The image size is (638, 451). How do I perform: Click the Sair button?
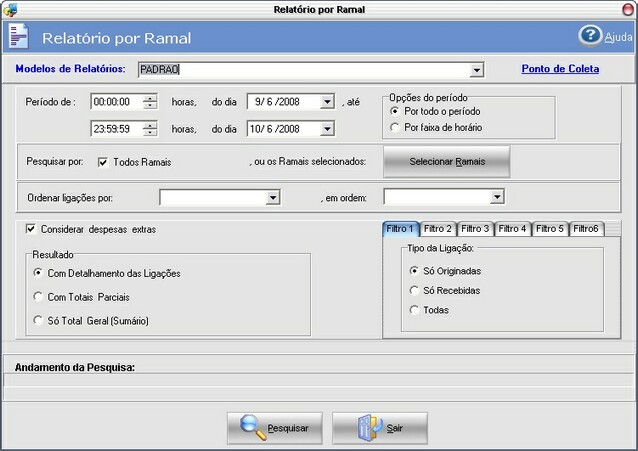[x=380, y=428]
